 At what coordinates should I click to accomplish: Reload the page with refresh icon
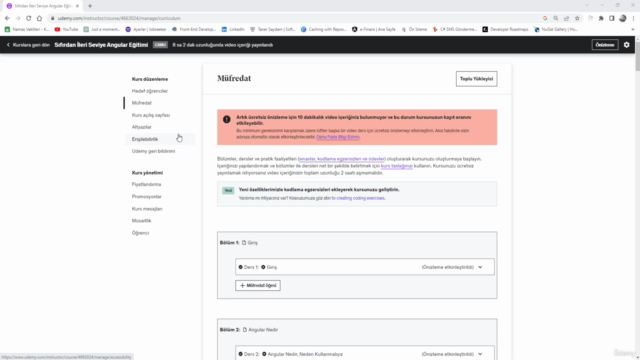[29, 18]
